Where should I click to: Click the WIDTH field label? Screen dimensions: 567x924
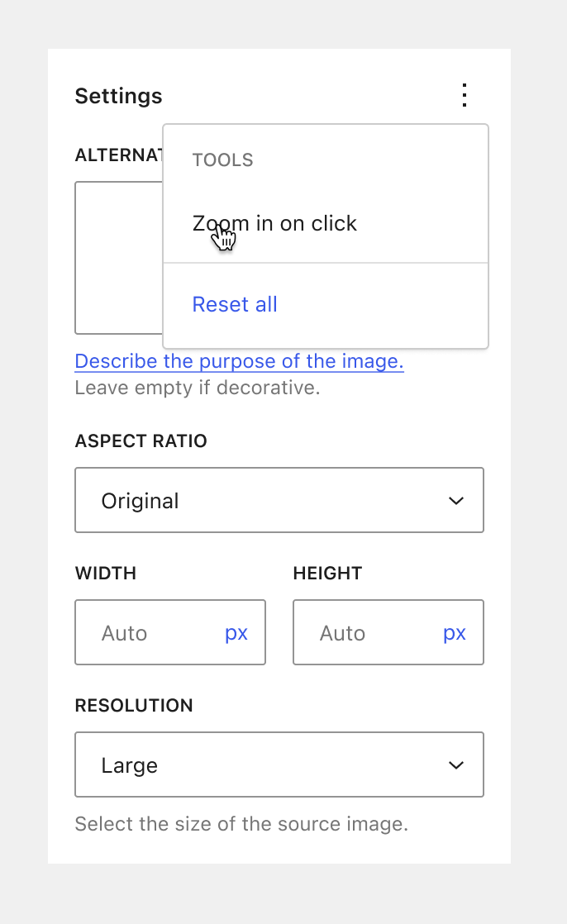click(105, 574)
